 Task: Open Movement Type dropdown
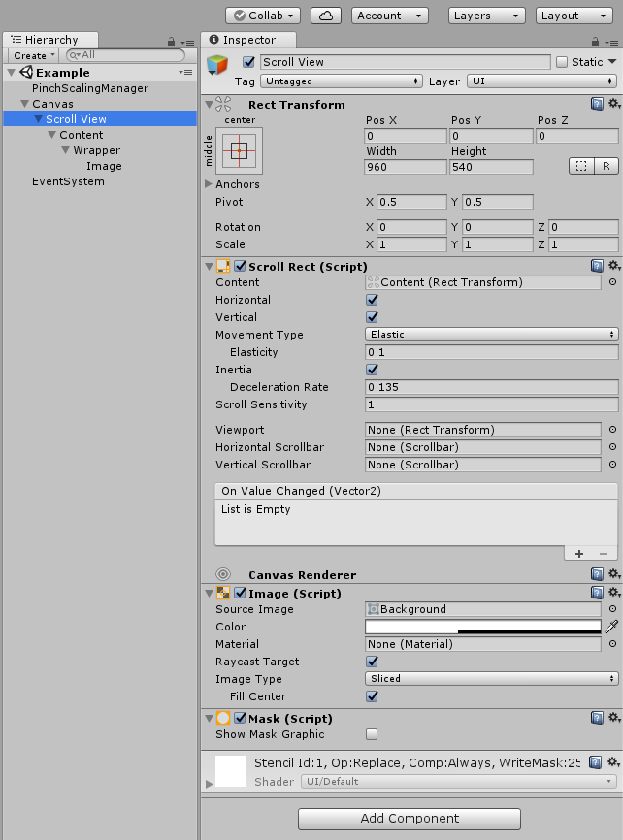(491, 335)
